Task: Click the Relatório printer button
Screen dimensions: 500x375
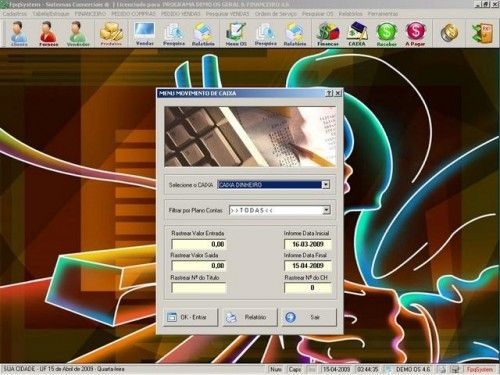Action: pyautogui.click(x=250, y=317)
